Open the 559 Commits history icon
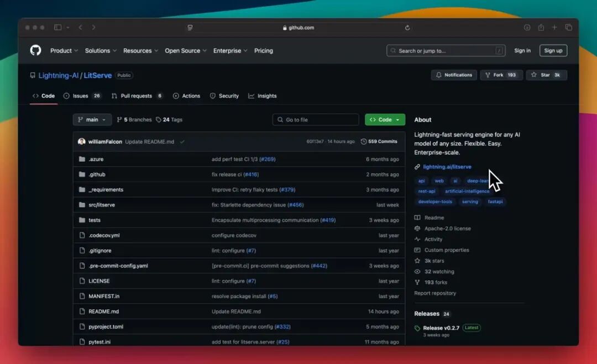Image resolution: width=597 pixels, height=364 pixels. click(364, 141)
